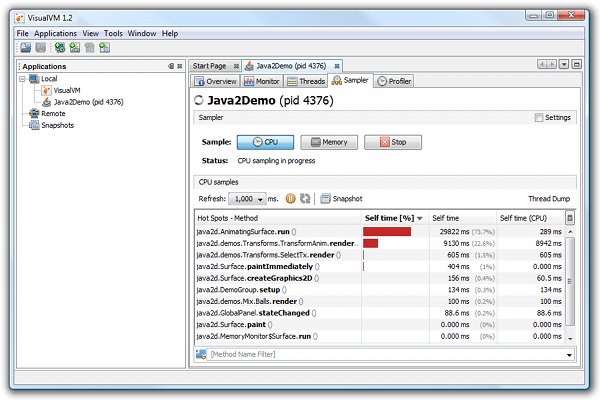600x400 pixels.
Task: Open the Method Name Filter dropdown arrow
Action: 569,355
